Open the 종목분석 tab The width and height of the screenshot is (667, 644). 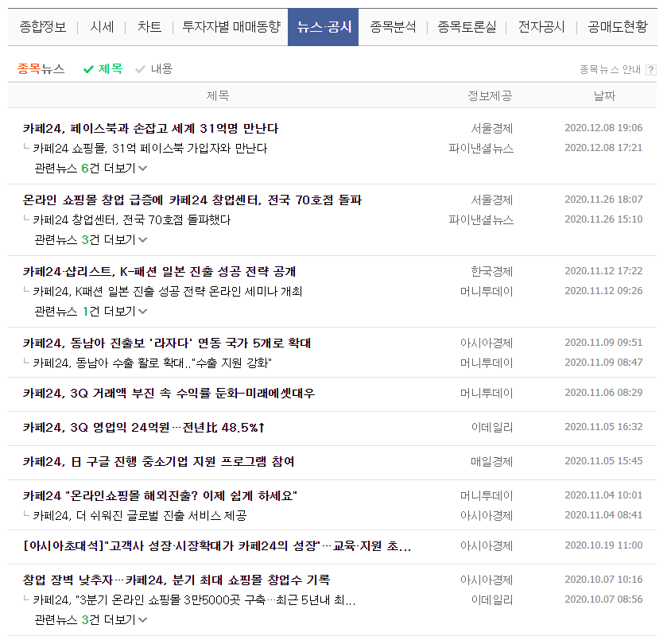click(393, 27)
